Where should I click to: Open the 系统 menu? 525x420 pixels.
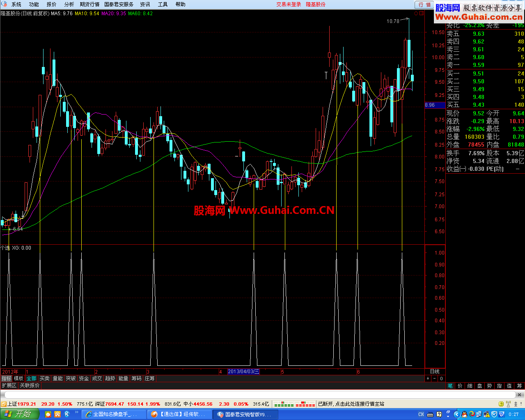coord(16,4)
